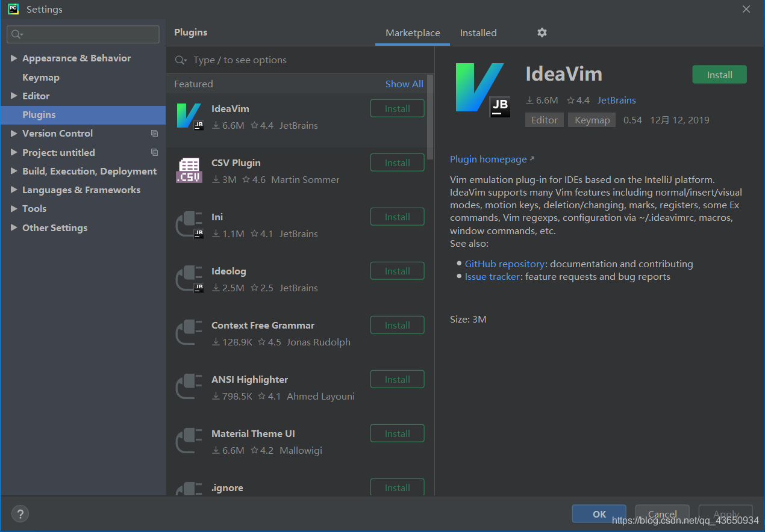Install IdeaVim from the plugin list
Image resolution: width=765 pixels, height=532 pixels.
tap(397, 108)
